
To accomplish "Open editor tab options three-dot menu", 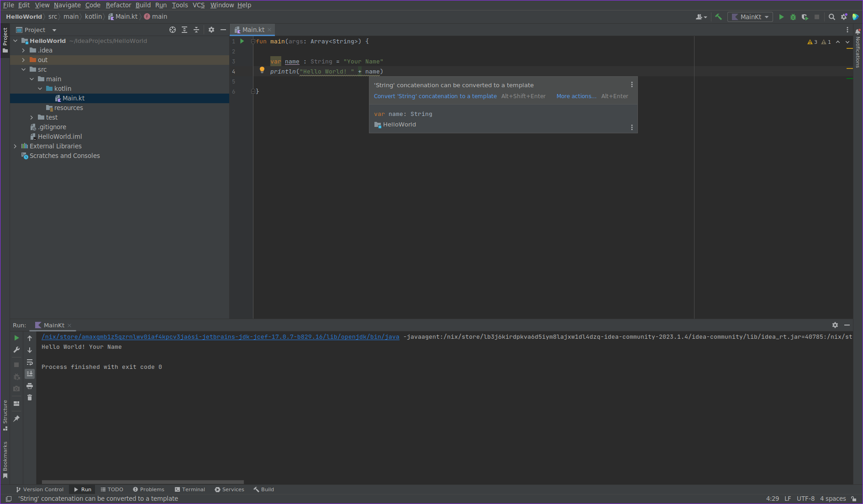I will [x=847, y=30].
